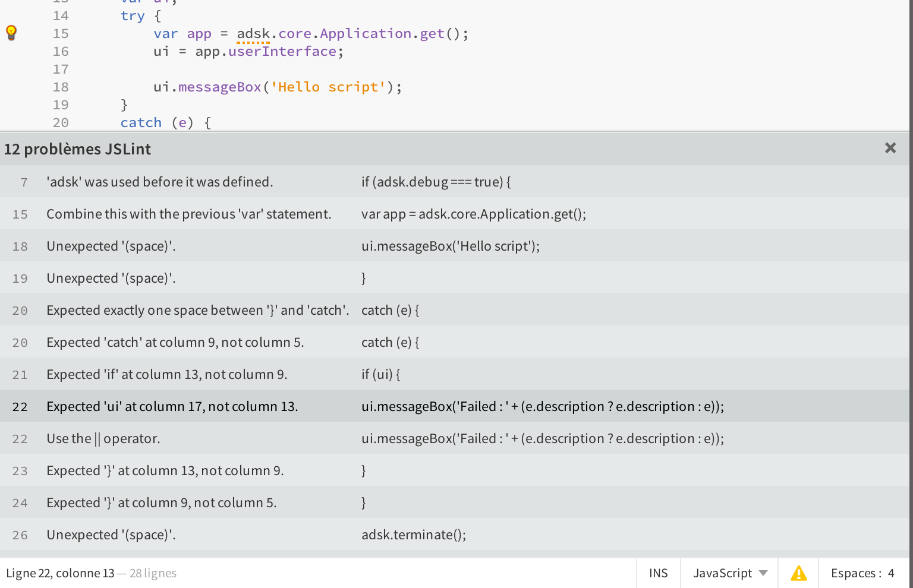This screenshot has width=913, height=588.
Task: Click the underlined 'adsk' word on line 15
Action: pyautogui.click(x=253, y=33)
